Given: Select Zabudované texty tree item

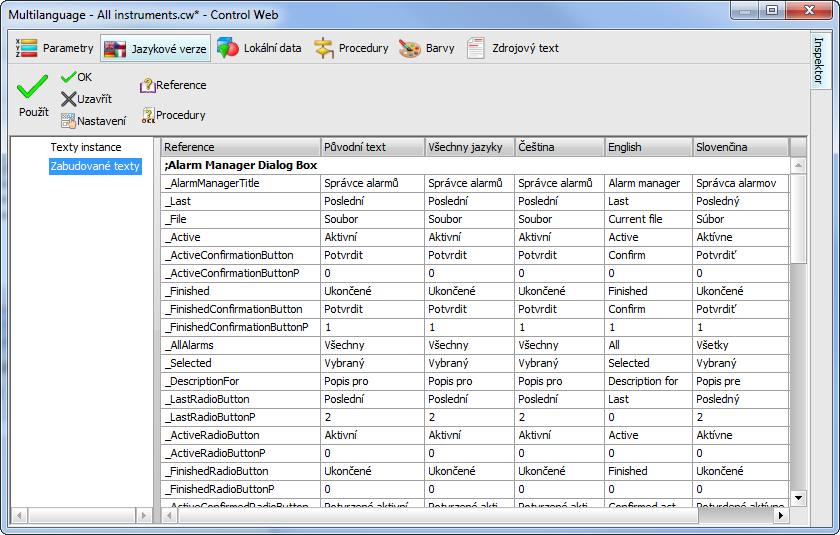Looking at the screenshot, I should point(95,166).
